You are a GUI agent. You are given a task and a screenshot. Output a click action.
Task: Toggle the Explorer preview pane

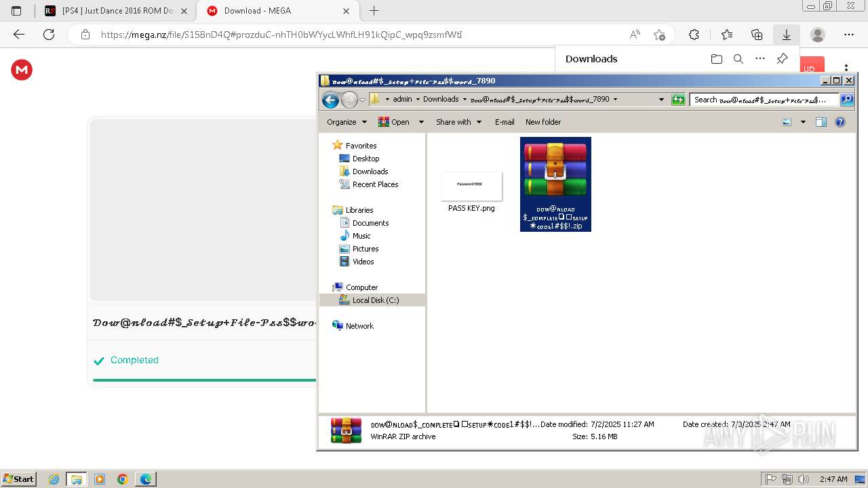point(821,122)
